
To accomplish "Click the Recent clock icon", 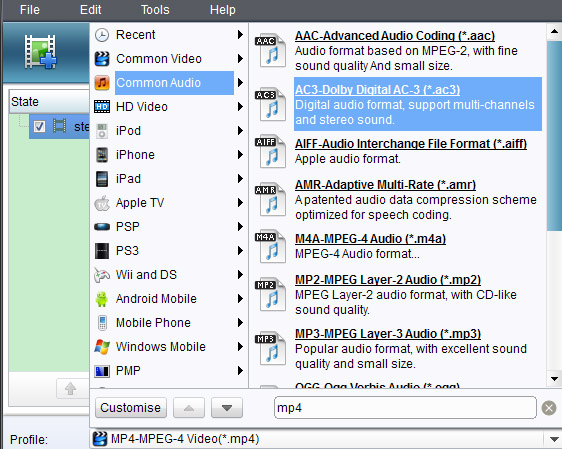I will coord(102,35).
